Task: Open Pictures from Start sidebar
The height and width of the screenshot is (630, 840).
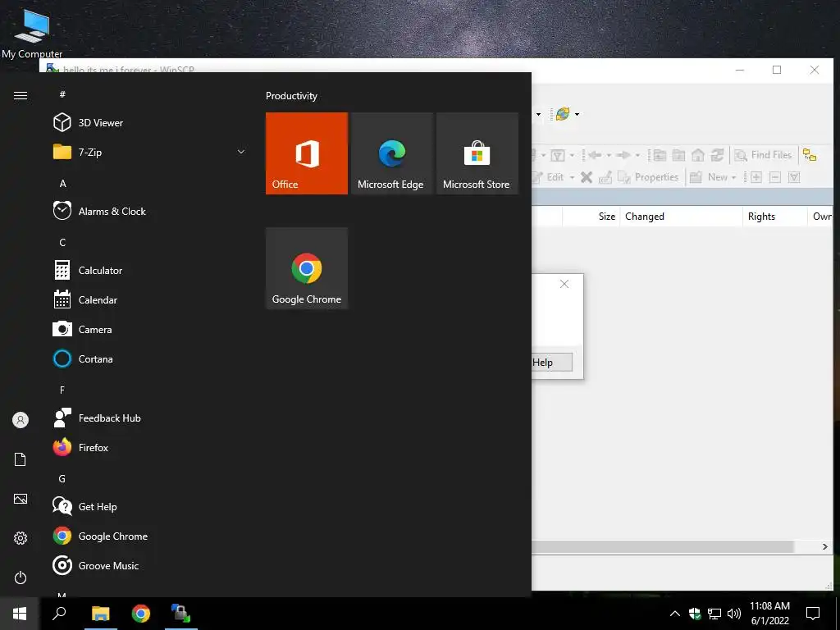Action: click(x=21, y=499)
